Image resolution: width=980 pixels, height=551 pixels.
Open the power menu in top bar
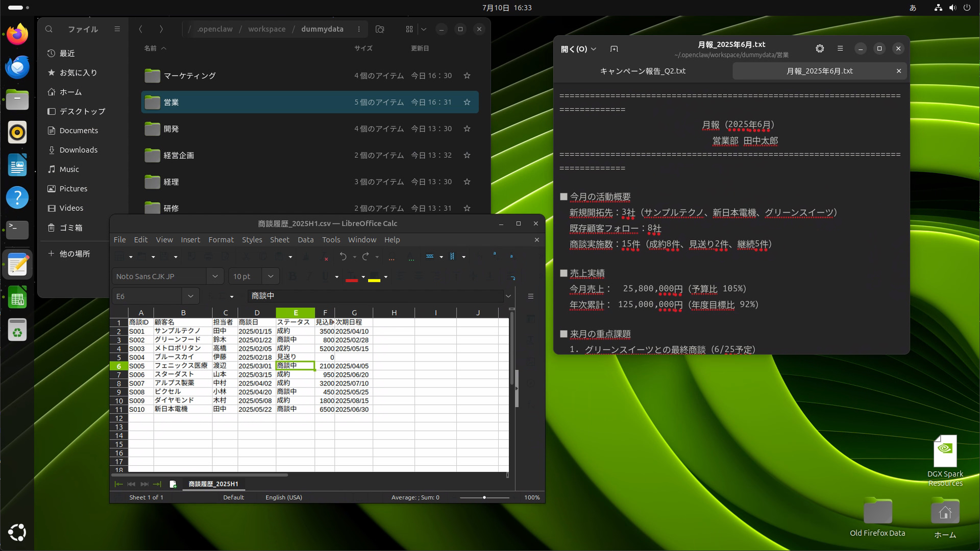pos(967,8)
